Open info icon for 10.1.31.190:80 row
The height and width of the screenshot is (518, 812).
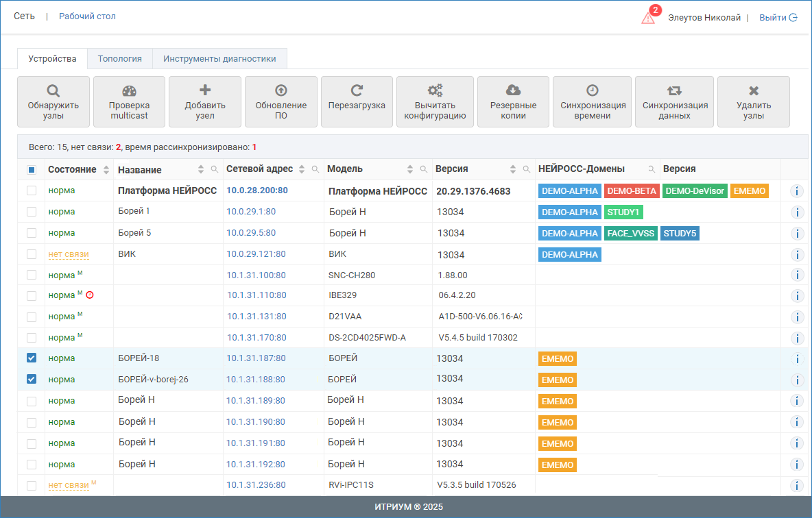click(x=797, y=422)
